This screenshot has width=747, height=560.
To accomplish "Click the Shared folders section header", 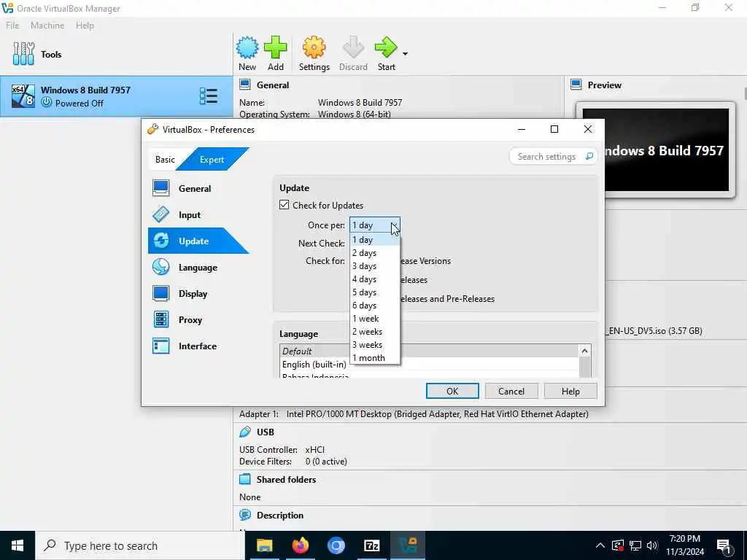I will tap(286, 480).
